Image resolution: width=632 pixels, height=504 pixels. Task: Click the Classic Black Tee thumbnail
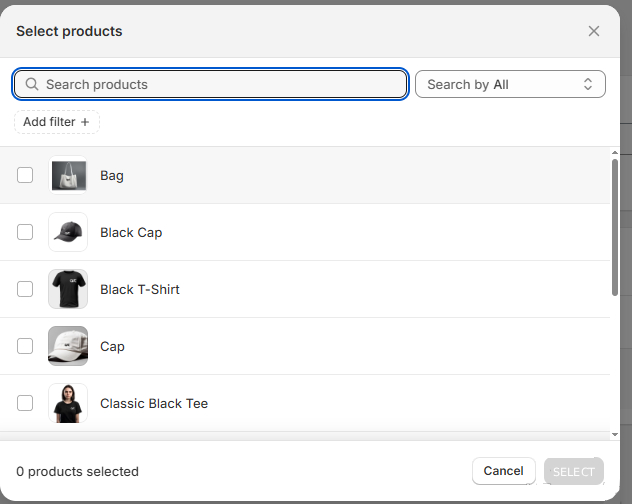pos(68,404)
